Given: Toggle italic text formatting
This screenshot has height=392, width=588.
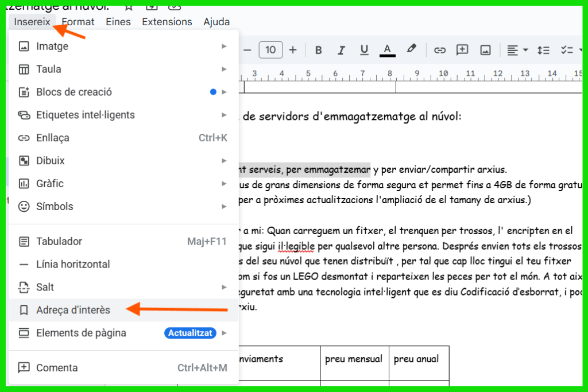Looking at the screenshot, I should [x=341, y=50].
